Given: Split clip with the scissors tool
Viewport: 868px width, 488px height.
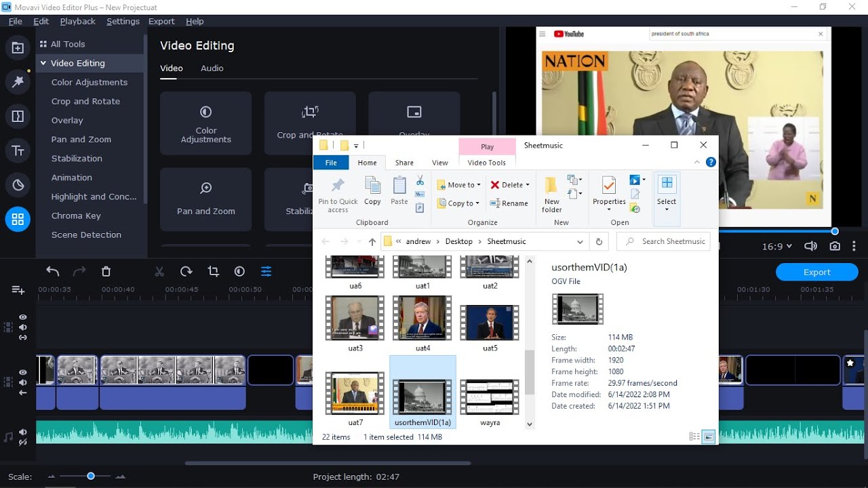Looking at the screenshot, I should coord(159,272).
